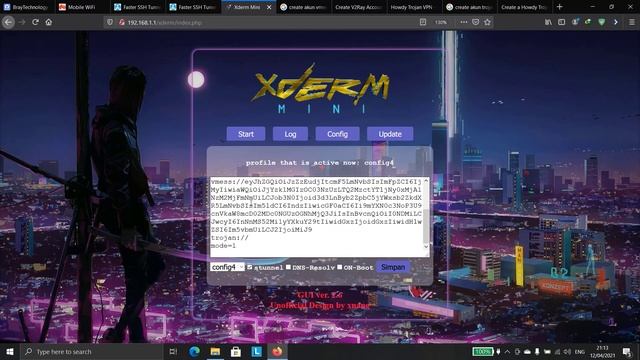The height and width of the screenshot is (360, 640).
Task: Open tracking protection shield in address bar
Action: coord(110,22)
